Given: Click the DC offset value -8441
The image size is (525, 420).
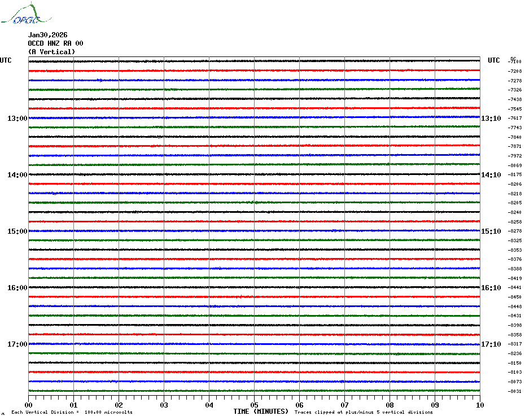Looking at the screenshot, I should [515, 287].
